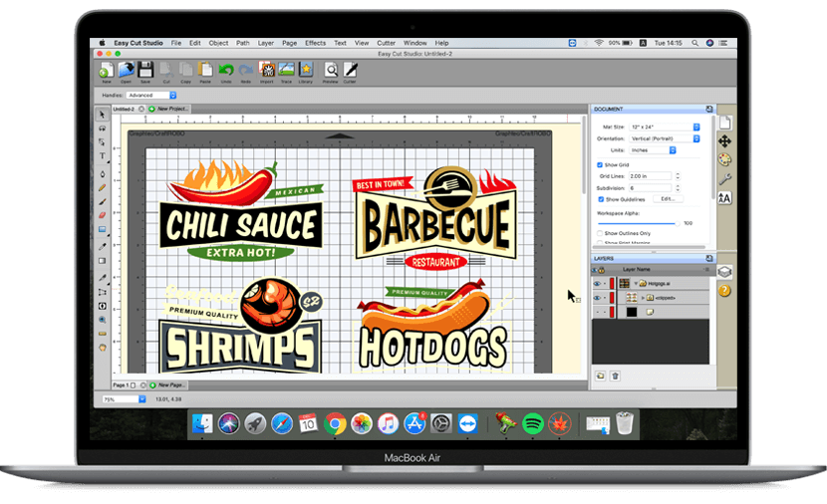Viewport: 827px width, 504px height.
Task: Expand the <clipped> layer group
Action: [x=643, y=298]
